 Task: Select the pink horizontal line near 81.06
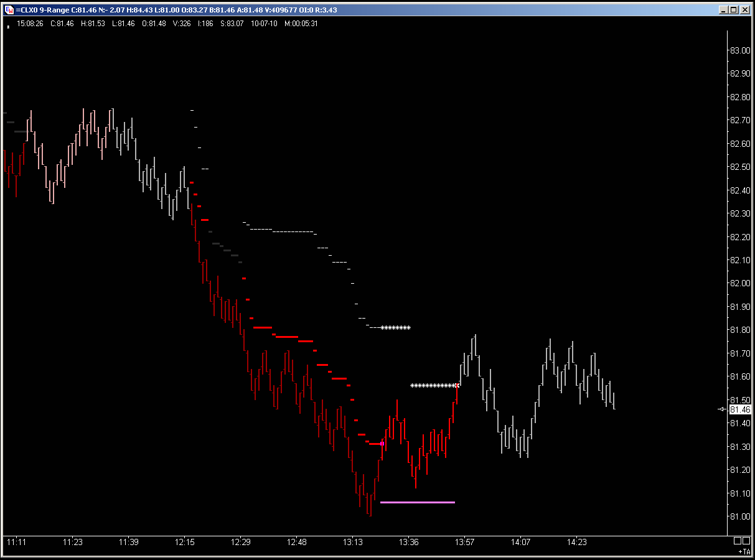418,502
